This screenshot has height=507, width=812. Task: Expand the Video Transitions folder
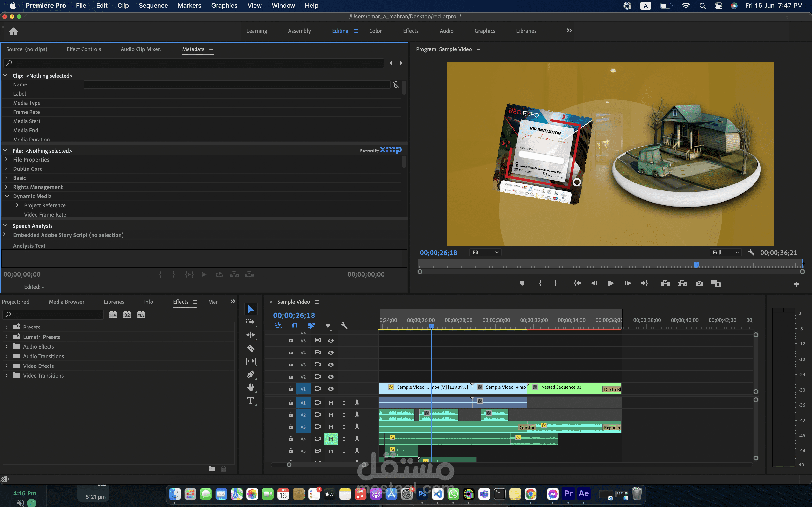pyautogui.click(x=6, y=376)
